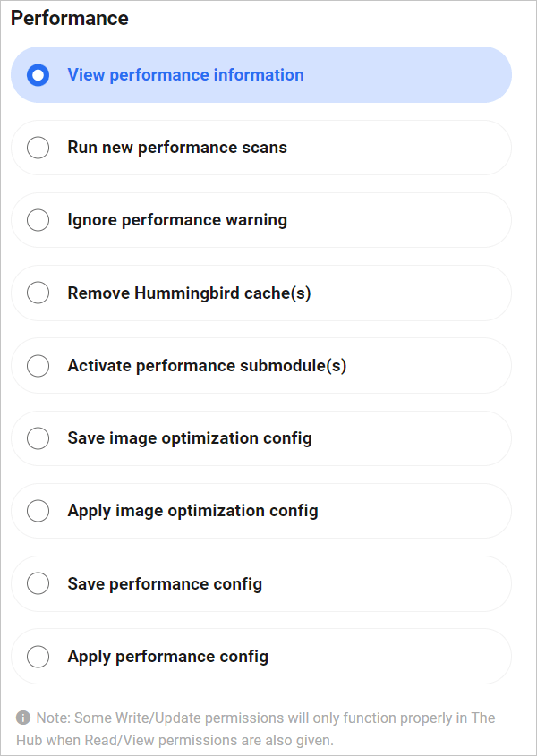Select "Save image optimization config"
537x756 pixels.
(x=38, y=438)
